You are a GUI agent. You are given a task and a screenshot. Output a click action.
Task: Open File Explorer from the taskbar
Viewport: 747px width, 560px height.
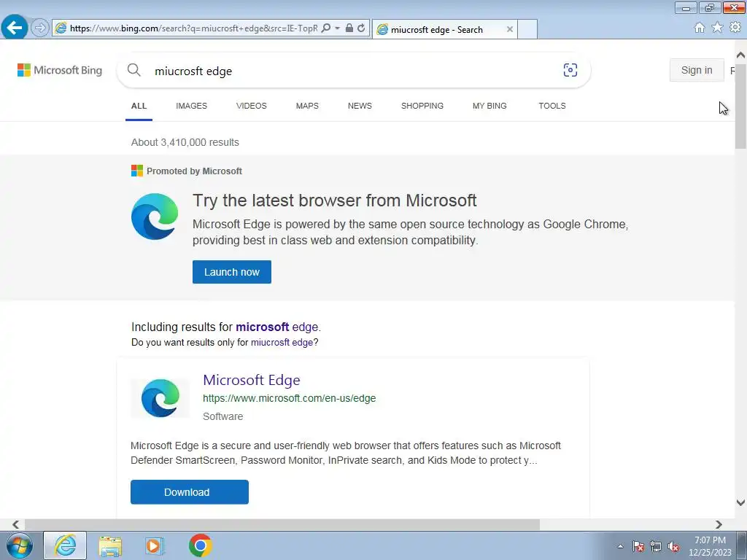point(110,545)
